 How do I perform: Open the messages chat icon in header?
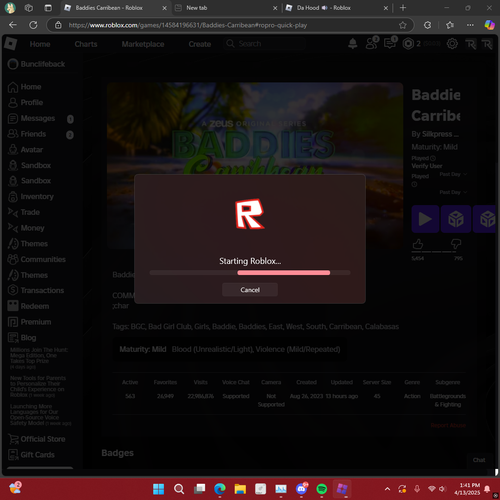(x=390, y=44)
